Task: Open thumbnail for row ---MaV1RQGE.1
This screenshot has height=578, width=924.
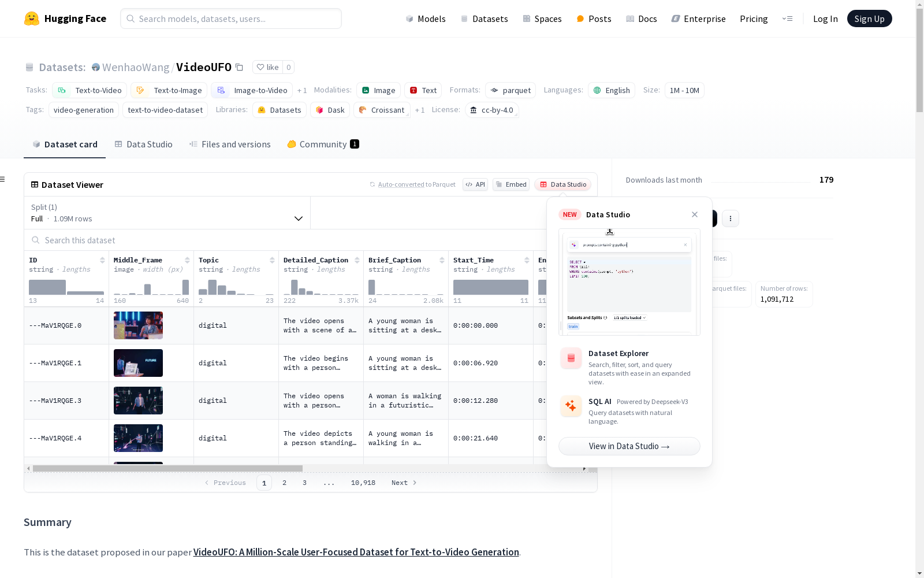Action: pyautogui.click(x=138, y=363)
